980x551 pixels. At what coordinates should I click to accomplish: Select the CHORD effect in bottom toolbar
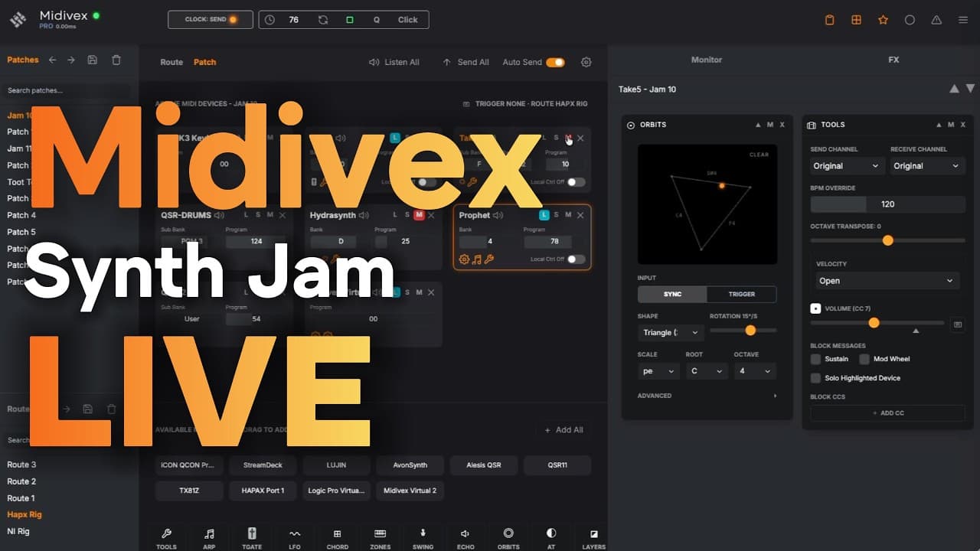338,539
